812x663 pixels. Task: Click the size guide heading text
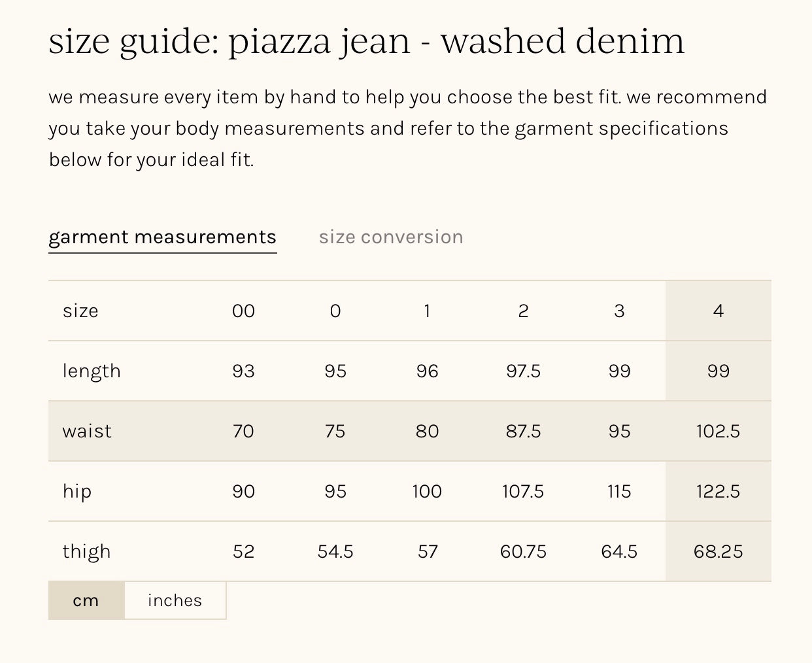pos(366,41)
